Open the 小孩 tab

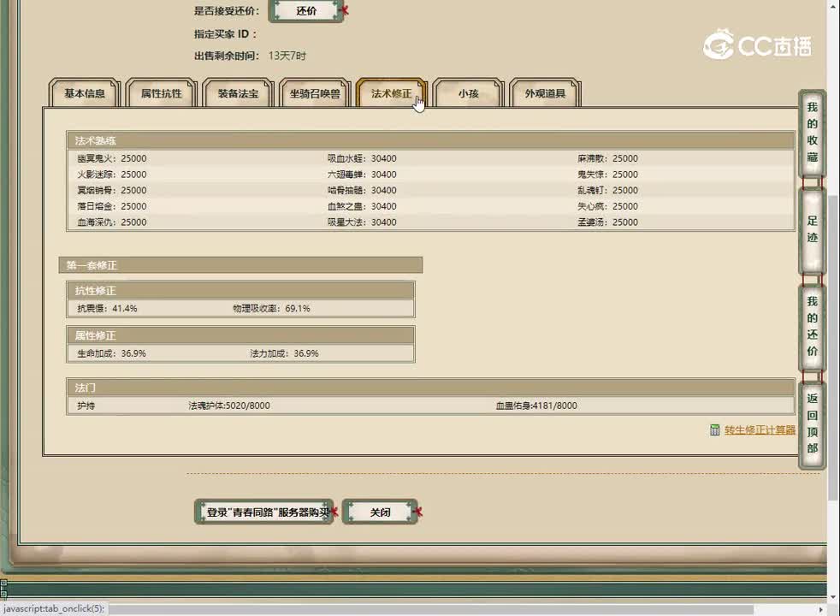[x=468, y=93]
